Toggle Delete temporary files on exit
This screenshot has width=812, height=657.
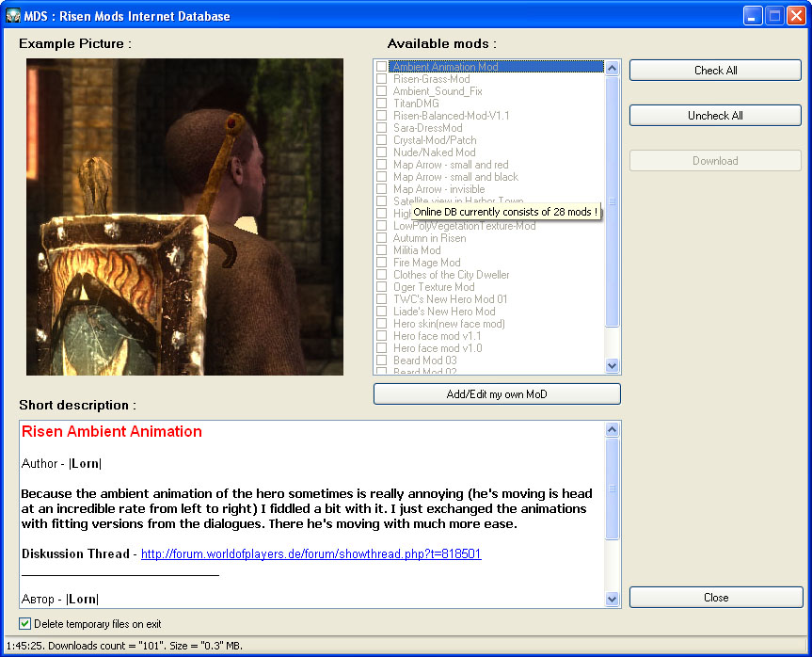point(24,624)
